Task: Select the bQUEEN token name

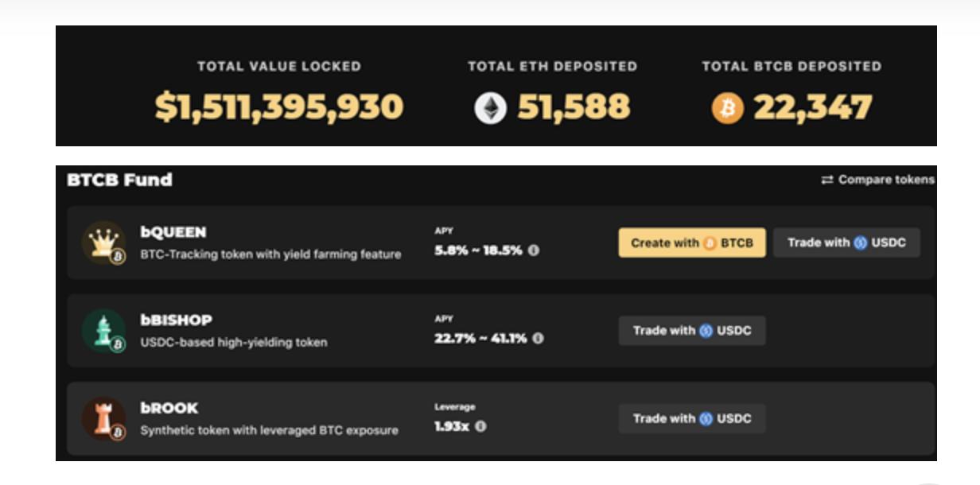Action: tap(173, 232)
